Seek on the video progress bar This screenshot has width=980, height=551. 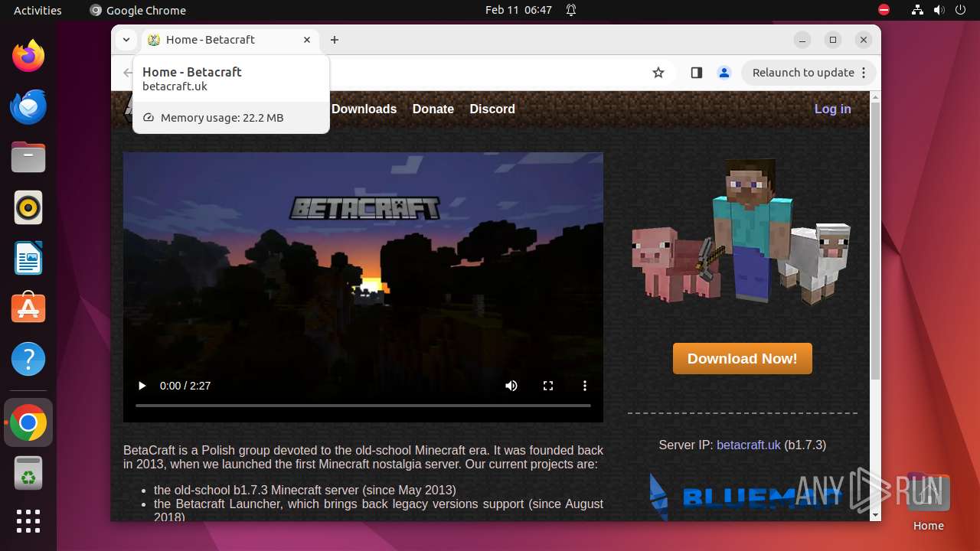363,405
